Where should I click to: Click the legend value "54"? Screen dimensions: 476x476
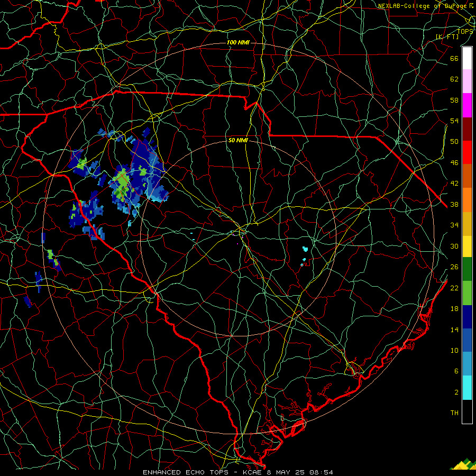pyautogui.click(x=454, y=121)
